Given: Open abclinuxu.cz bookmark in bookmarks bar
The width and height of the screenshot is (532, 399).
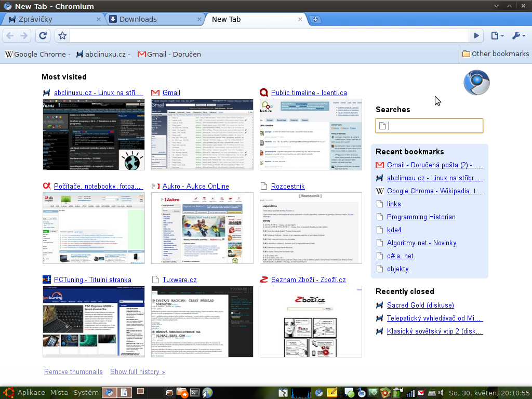Looking at the screenshot, I should (103, 54).
